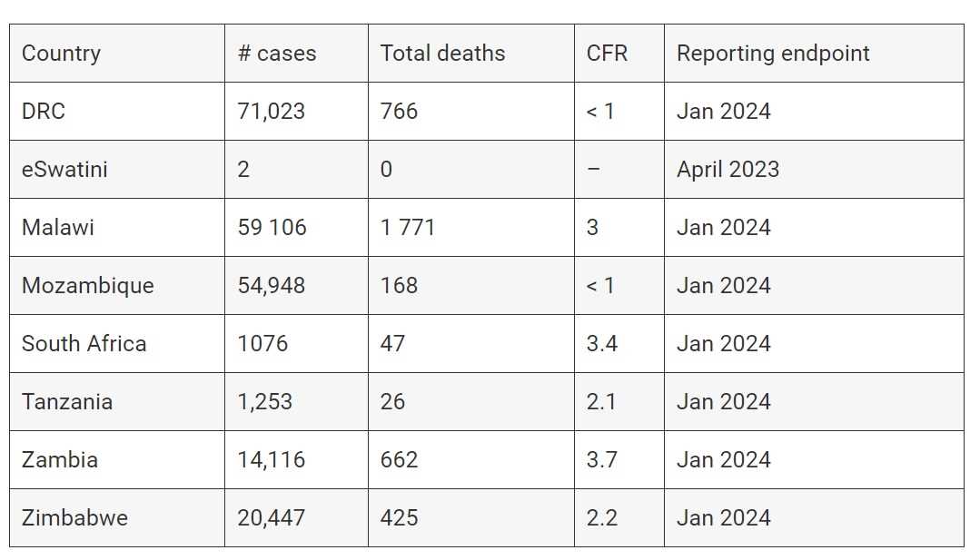The height and width of the screenshot is (560, 970).
Task: Click the Total deaths column header
Action: click(x=442, y=54)
